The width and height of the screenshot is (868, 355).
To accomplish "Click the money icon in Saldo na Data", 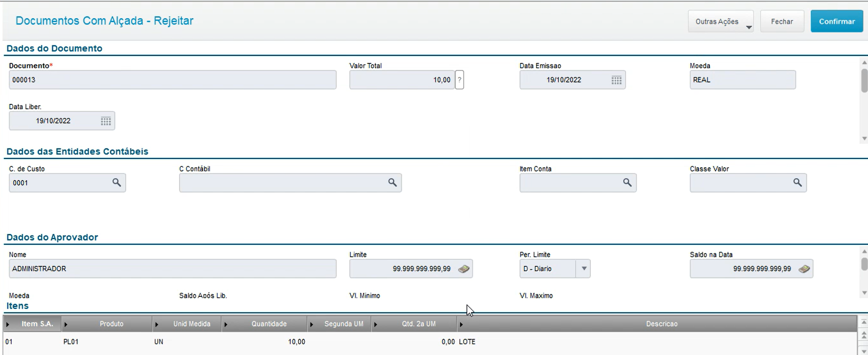I will click(804, 269).
